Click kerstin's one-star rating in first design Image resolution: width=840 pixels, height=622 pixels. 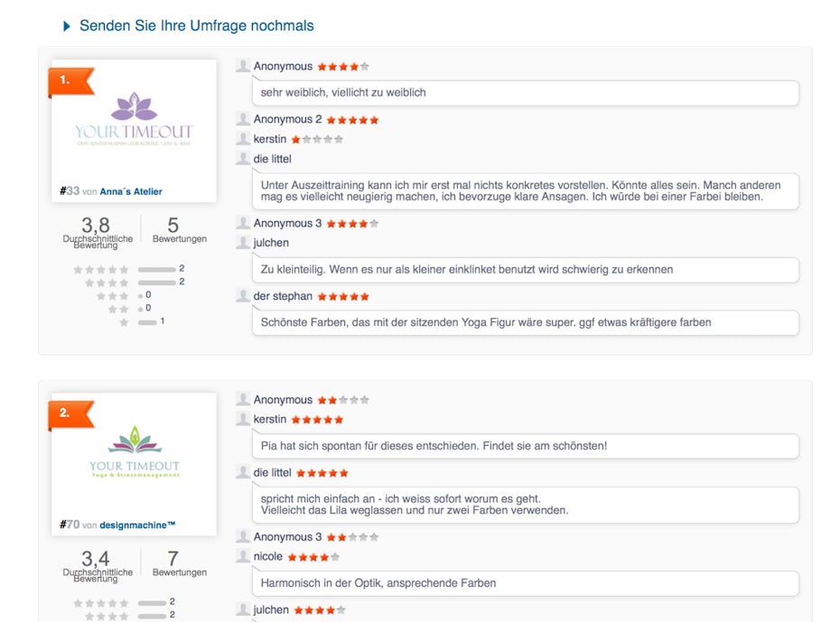pyautogui.click(x=317, y=140)
